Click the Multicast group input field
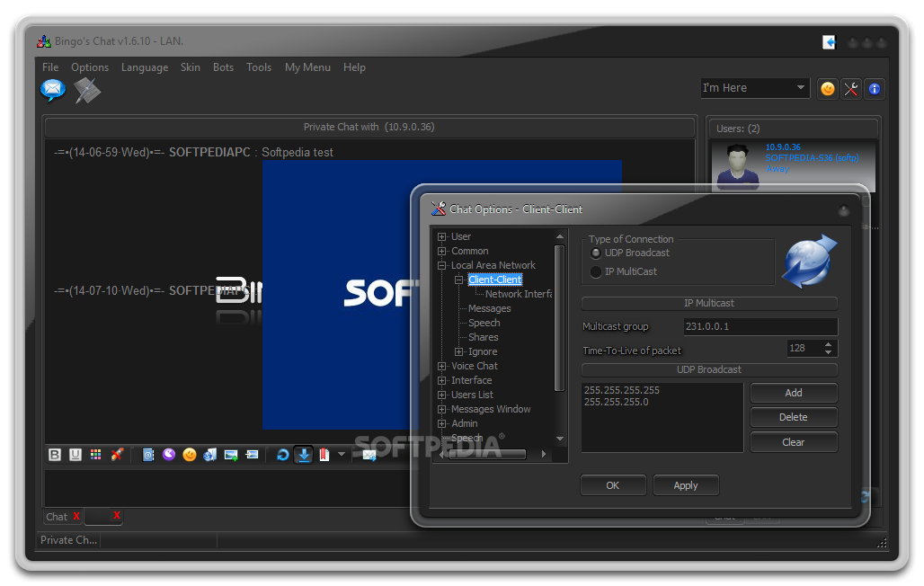Image resolution: width=924 pixels, height=586 pixels. coord(760,326)
